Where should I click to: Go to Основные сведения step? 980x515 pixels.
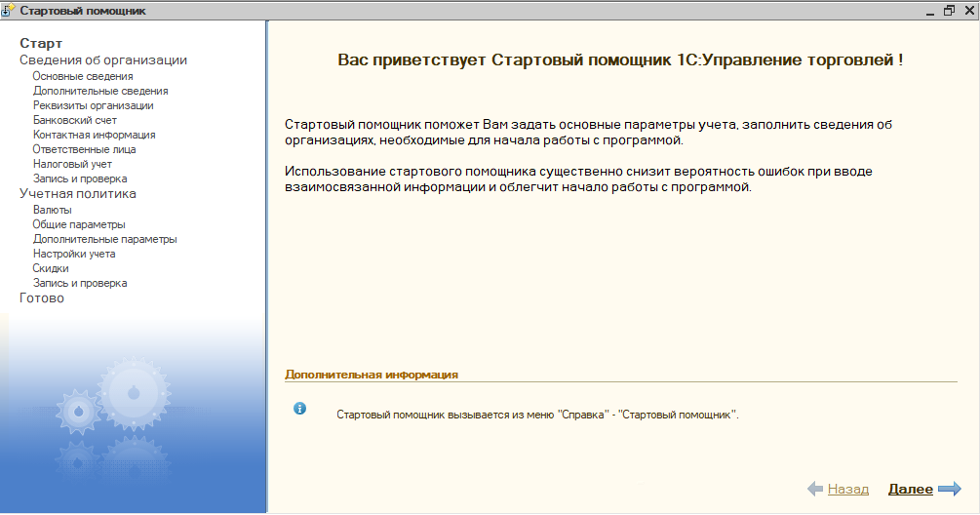83,76
